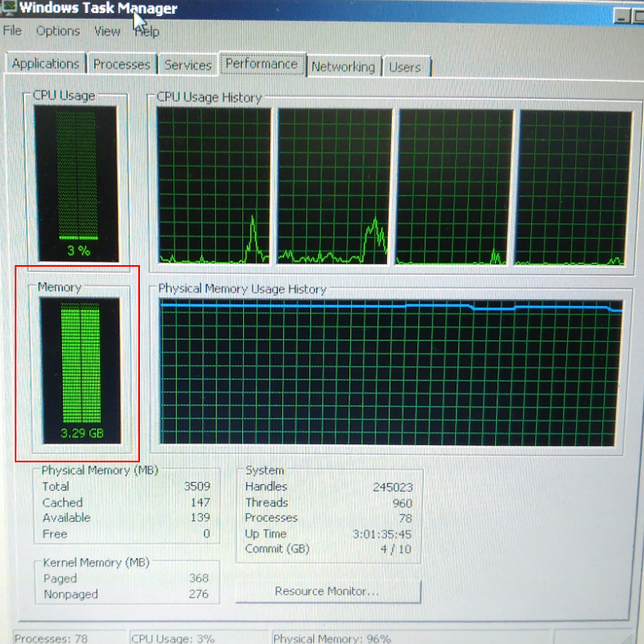This screenshot has width=644, height=644.
Task: Open the File menu
Action: (12, 31)
